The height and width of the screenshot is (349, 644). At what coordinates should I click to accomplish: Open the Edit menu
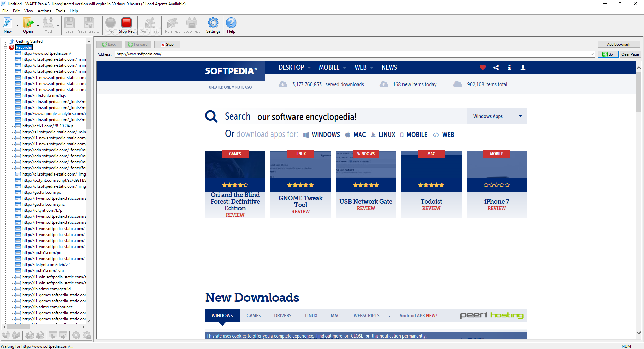tap(16, 11)
